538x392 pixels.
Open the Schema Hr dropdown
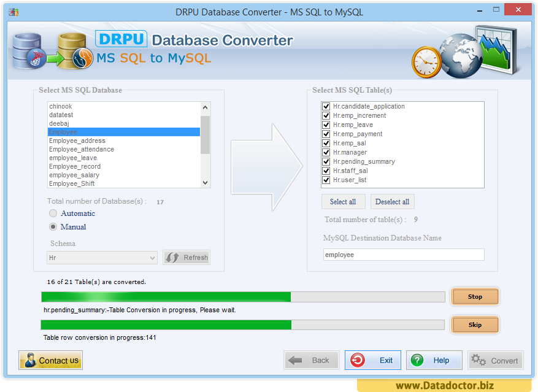(102, 258)
